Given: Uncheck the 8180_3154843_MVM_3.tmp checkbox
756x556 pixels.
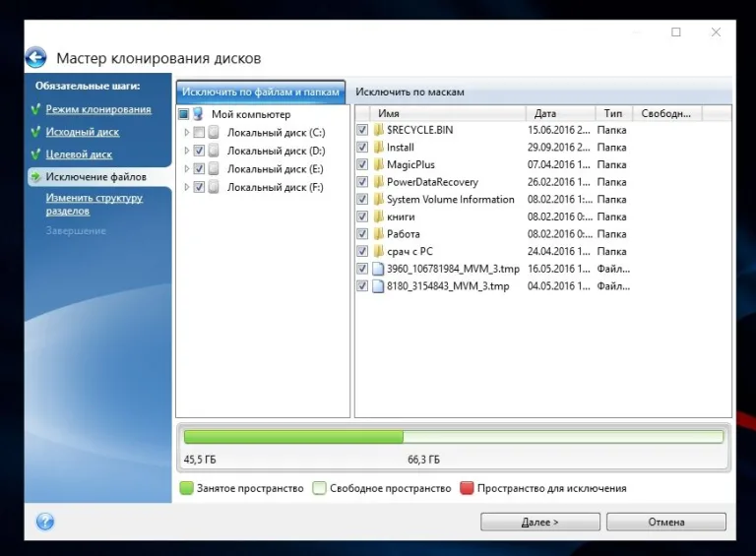Looking at the screenshot, I should tap(362, 285).
